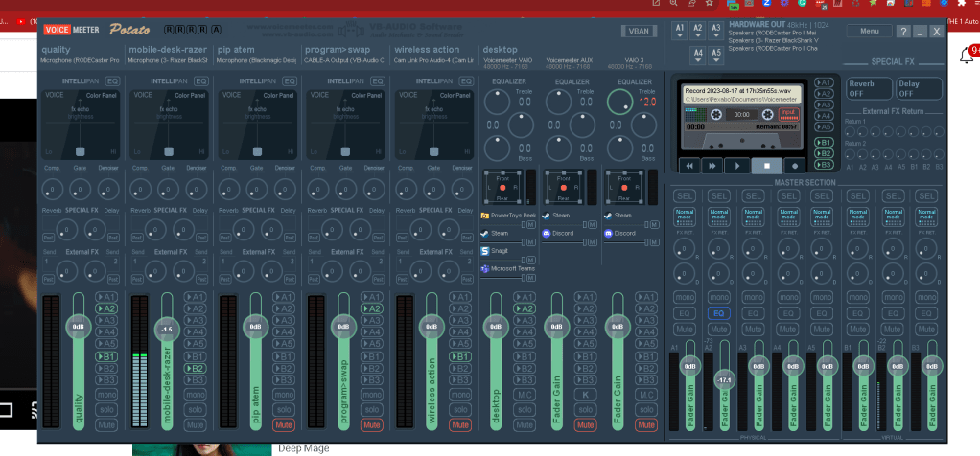
Task: Unmute the program>swap strip
Action: click(371, 424)
